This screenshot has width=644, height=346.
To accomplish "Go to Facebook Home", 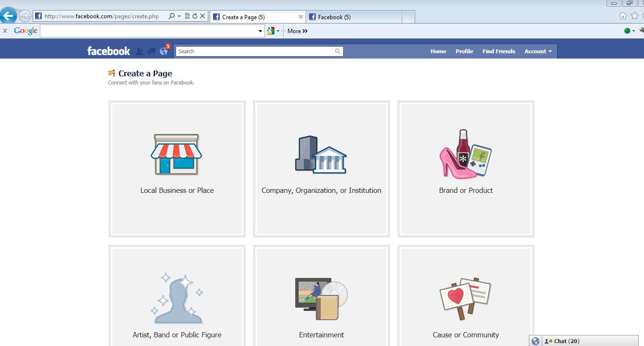I will pyautogui.click(x=438, y=51).
